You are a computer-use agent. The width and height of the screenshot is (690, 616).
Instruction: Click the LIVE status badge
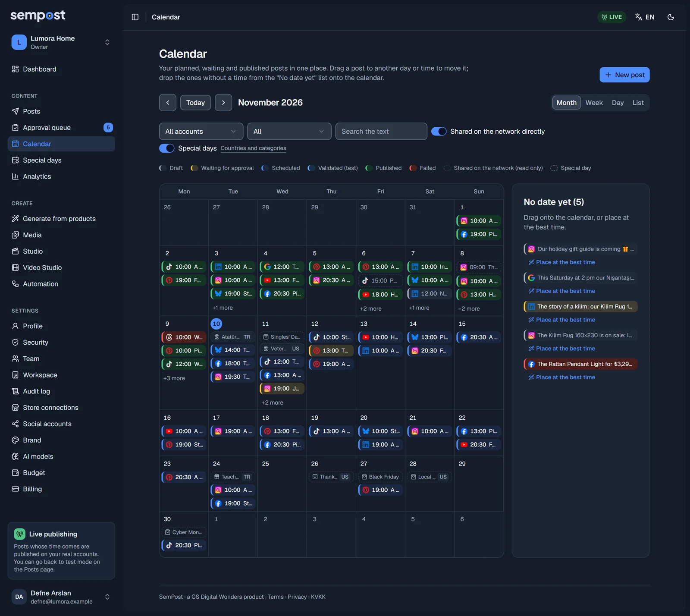(612, 17)
